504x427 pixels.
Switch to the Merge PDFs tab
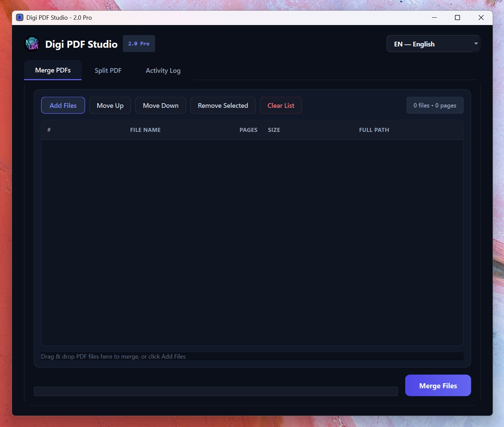click(53, 70)
